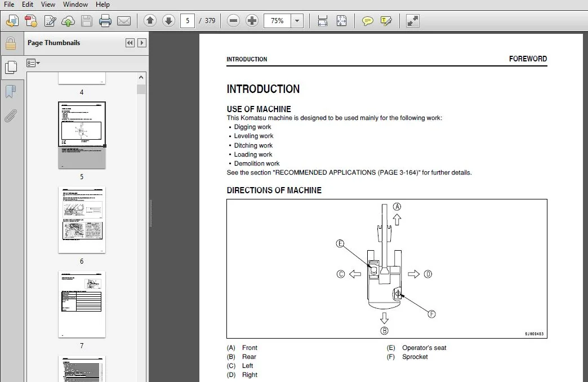This screenshot has width=588, height=382.
Task: Expand the thumbnails pane with right arrow
Action: 142,43
